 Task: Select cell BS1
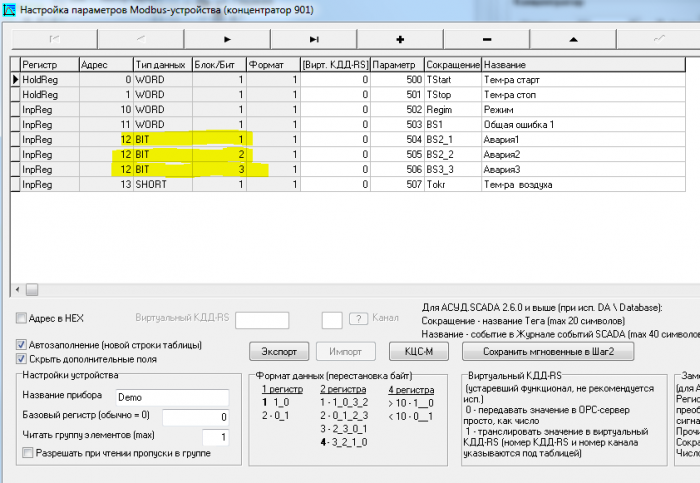tap(453, 125)
